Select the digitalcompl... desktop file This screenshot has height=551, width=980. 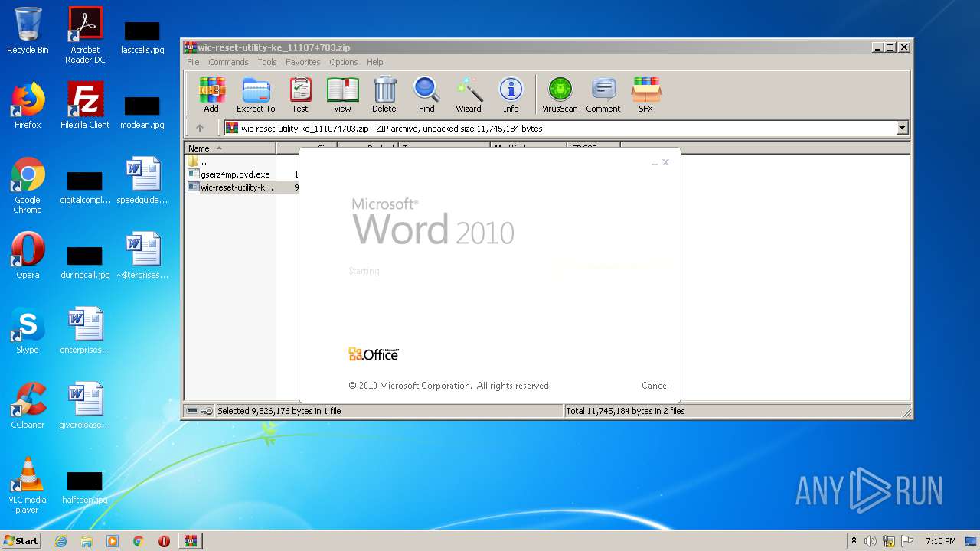(x=85, y=187)
